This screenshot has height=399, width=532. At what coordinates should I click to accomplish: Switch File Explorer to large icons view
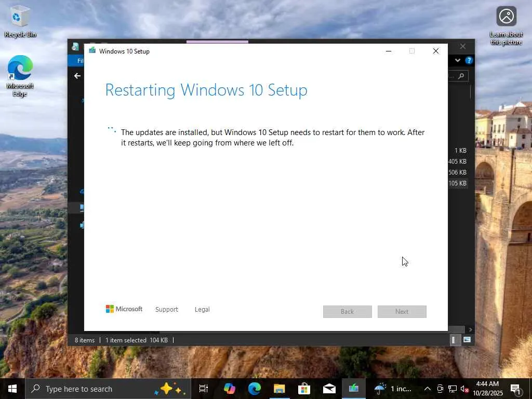pos(467,340)
